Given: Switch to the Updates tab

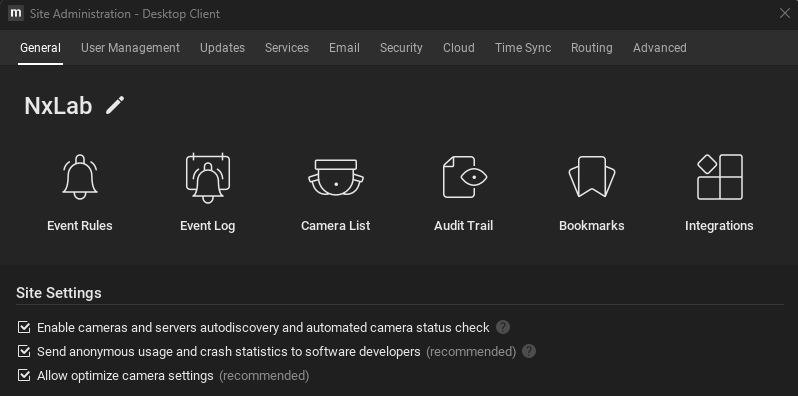Looking at the screenshot, I should [x=222, y=48].
